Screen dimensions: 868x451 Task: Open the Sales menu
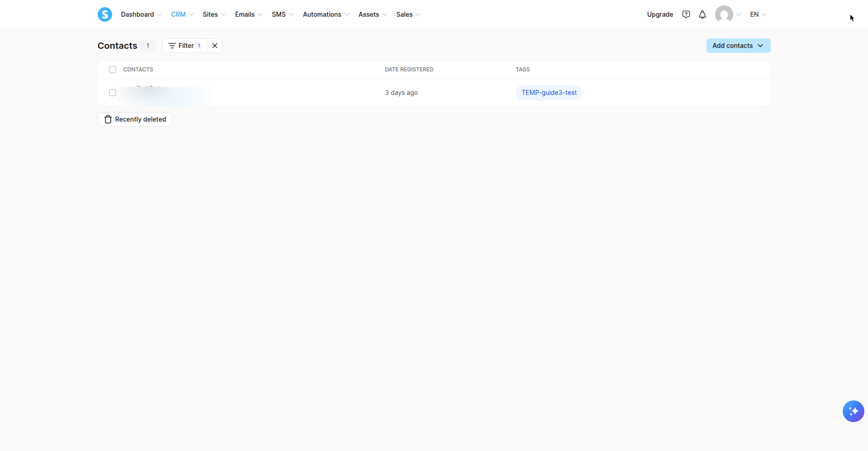coord(408,14)
